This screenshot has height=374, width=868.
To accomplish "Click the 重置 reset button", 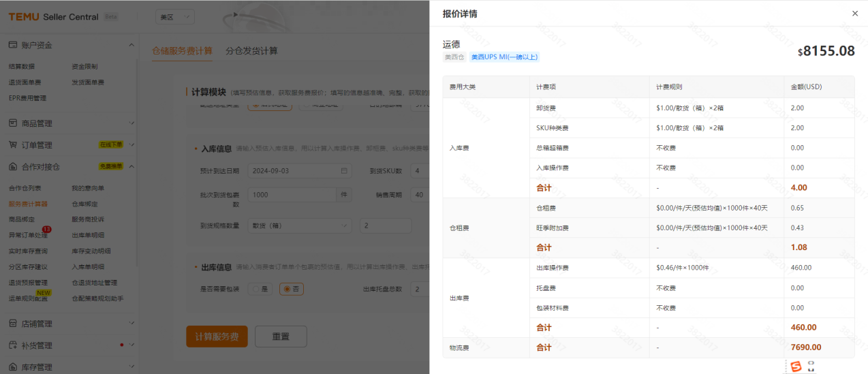I will click(x=281, y=337).
